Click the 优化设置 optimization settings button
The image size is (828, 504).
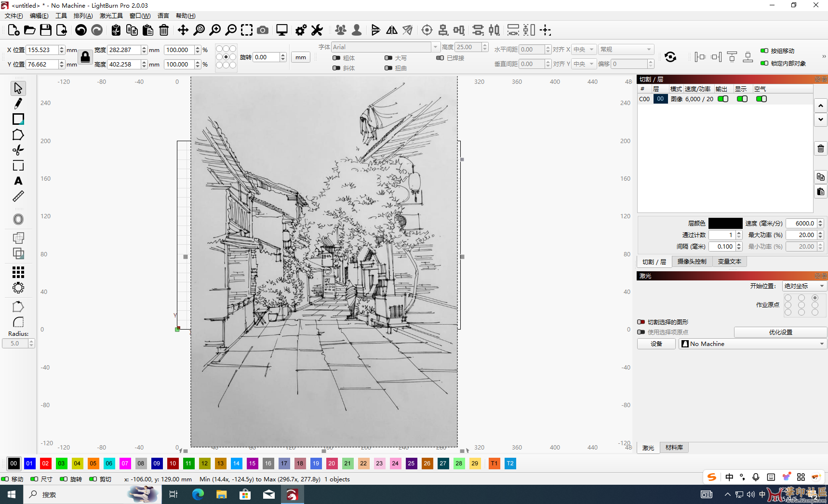coord(780,332)
